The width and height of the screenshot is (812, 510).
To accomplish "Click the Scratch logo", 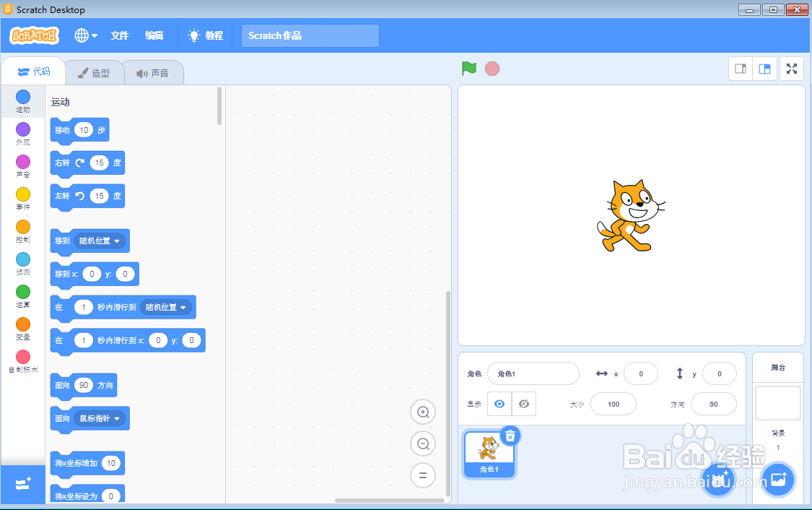I will [x=34, y=35].
